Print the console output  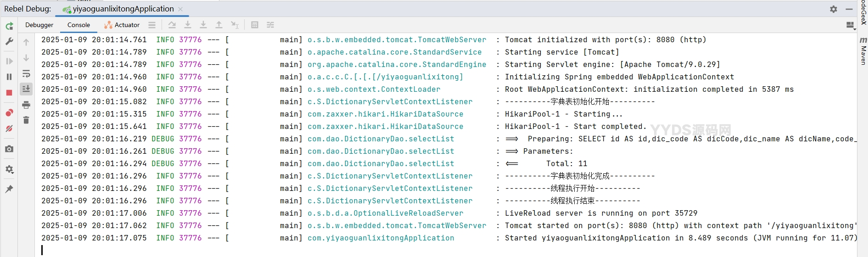(26, 105)
